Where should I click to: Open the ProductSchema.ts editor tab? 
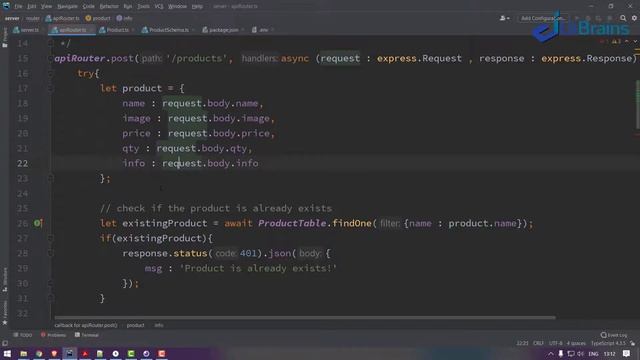168,30
